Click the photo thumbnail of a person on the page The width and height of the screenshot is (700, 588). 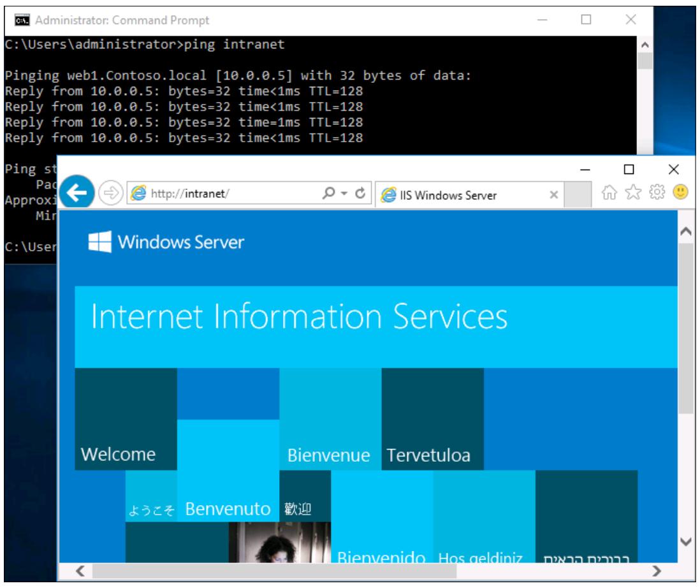click(279, 542)
